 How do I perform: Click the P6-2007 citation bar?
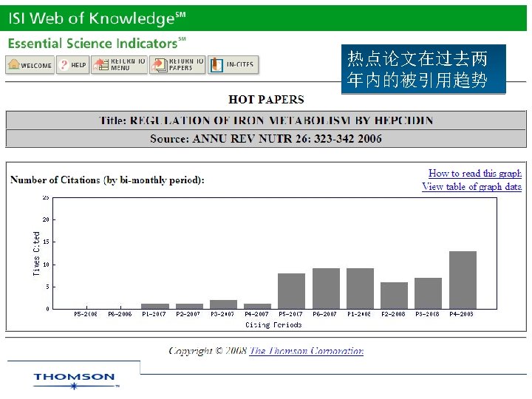pyautogui.click(x=326, y=289)
